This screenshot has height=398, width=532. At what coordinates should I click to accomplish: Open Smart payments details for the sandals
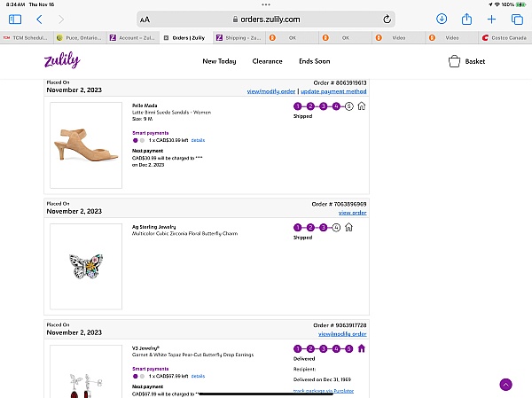pos(198,140)
